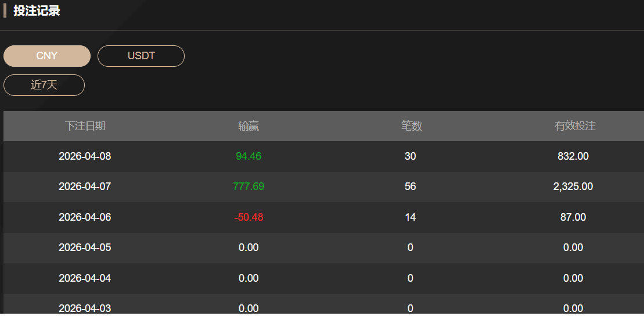Click the 有效投注 column header
Screen dimensions: 644x316
point(574,126)
